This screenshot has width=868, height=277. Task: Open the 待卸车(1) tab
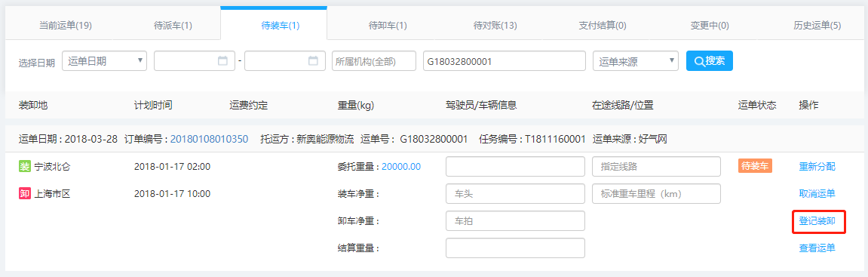(388, 26)
